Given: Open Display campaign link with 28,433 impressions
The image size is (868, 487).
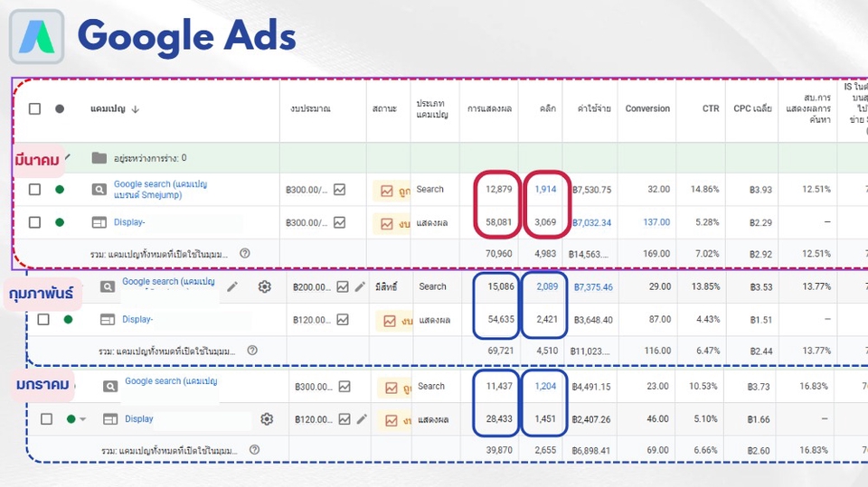Looking at the screenshot, I should [x=139, y=419].
